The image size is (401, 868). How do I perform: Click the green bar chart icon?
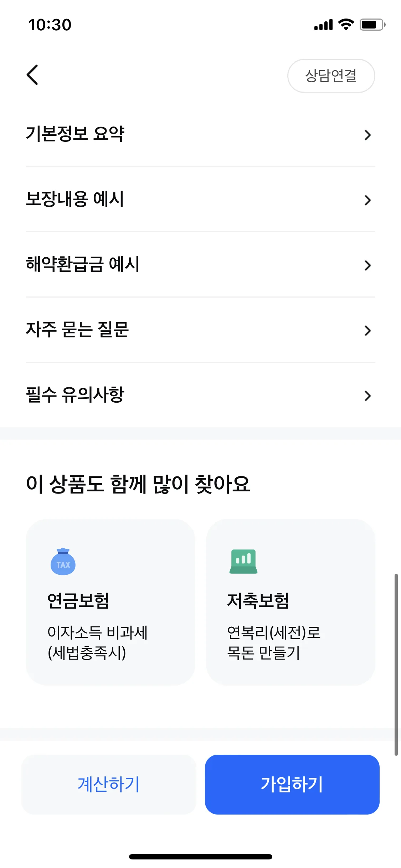[x=243, y=562]
